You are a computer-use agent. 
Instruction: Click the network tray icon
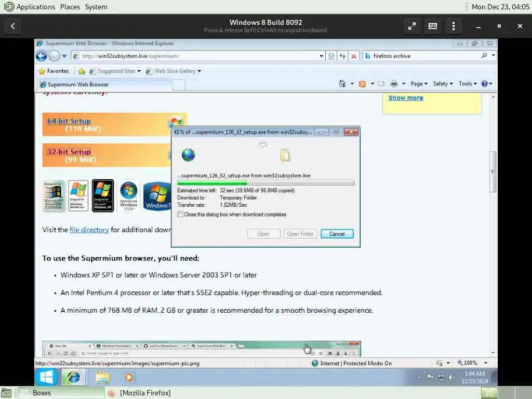(441, 377)
